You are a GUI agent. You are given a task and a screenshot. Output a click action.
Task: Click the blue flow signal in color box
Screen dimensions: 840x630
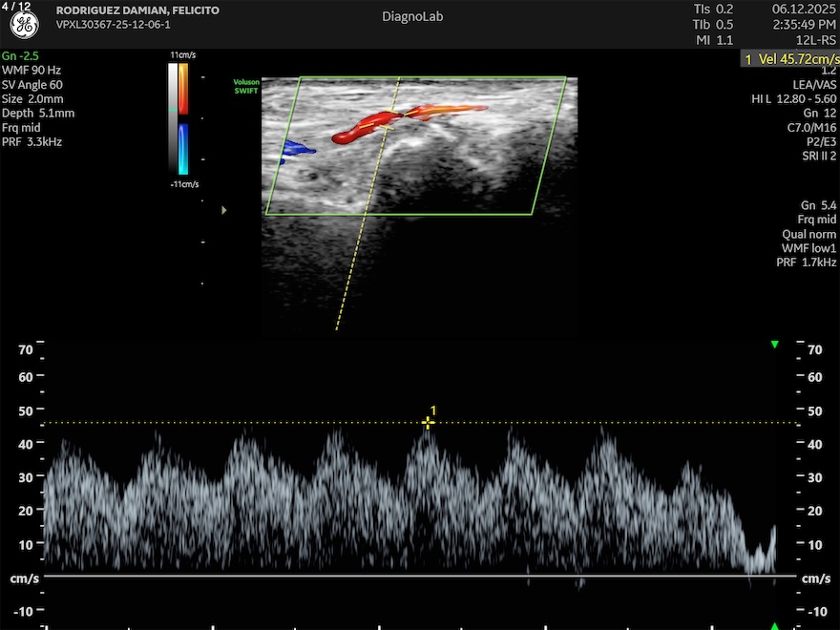click(297, 148)
